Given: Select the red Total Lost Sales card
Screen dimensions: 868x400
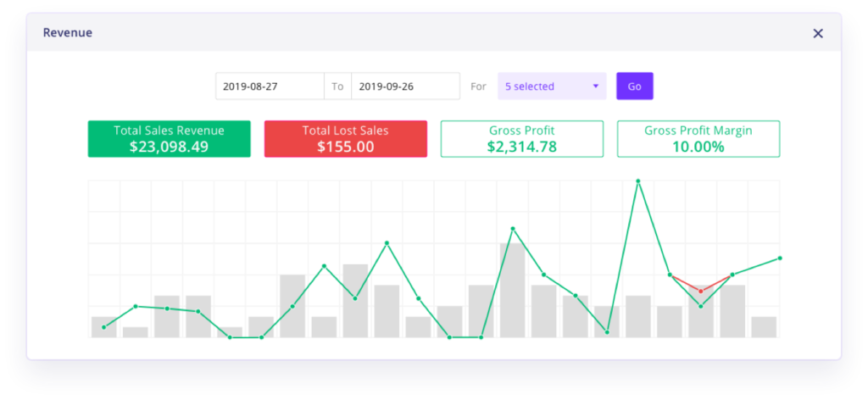Looking at the screenshot, I should point(345,139).
